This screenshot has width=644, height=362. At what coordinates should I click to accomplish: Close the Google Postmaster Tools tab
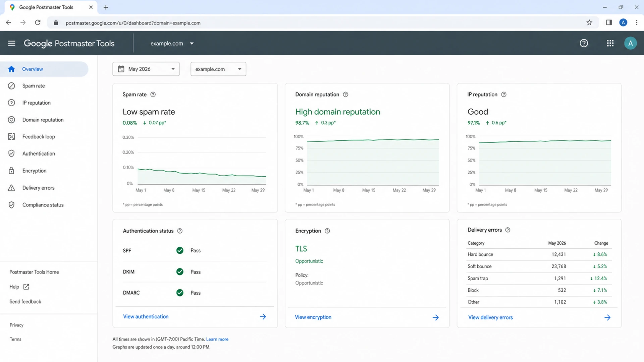pyautogui.click(x=91, y=7)
